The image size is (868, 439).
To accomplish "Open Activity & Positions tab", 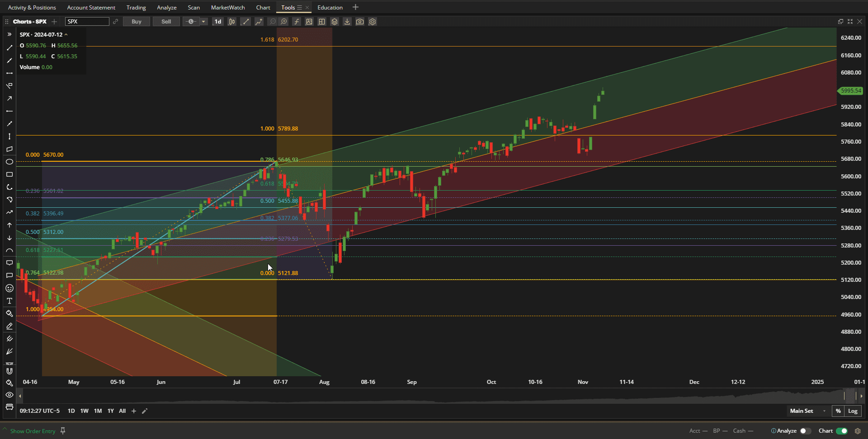I will coord(32,8).
